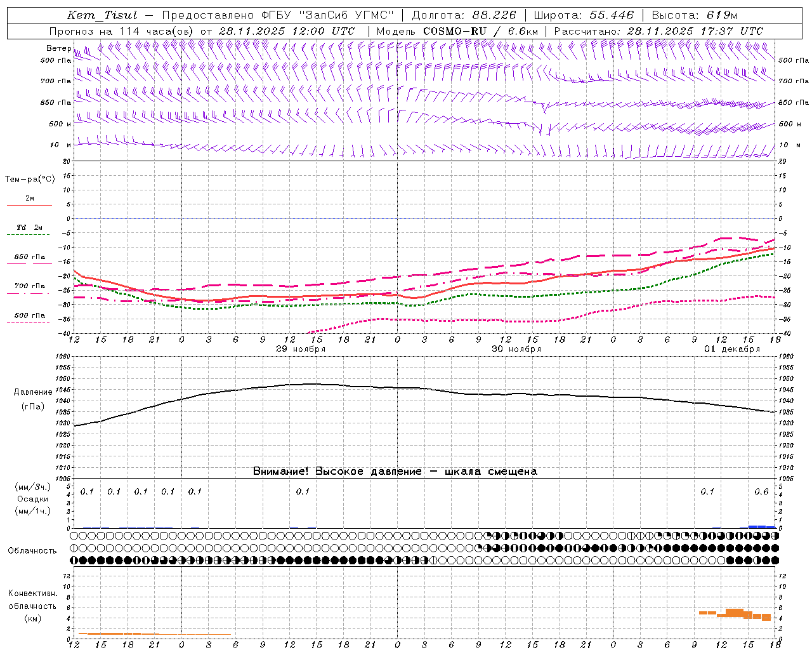The height and width of the screenshot is (650, 812).
Task: Click the "30 ноября" date label
Action: [x=516, y=349]
